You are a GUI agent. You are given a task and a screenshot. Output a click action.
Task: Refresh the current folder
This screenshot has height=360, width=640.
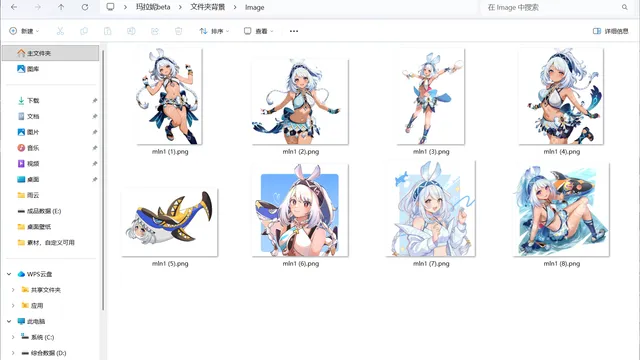tap(85, 7)
